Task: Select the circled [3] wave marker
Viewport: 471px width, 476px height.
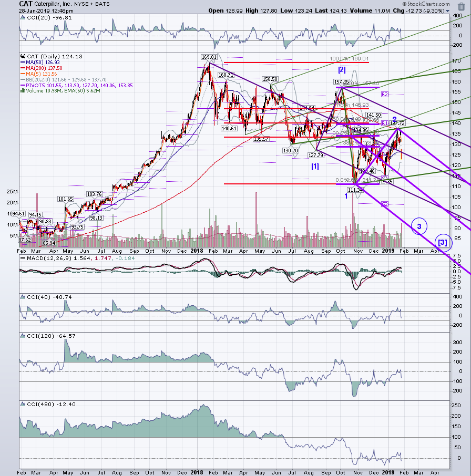Action: tap(443, 242)
